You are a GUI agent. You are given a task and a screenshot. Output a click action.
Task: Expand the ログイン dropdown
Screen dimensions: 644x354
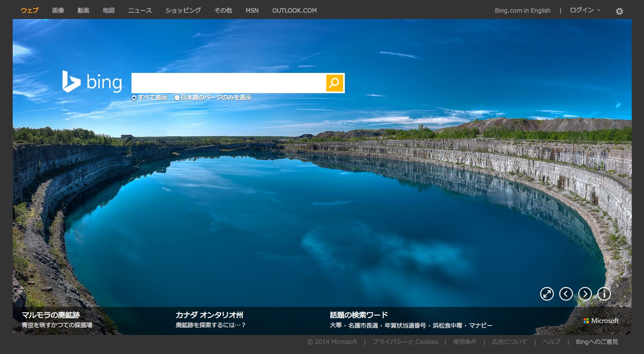point(585,10)
